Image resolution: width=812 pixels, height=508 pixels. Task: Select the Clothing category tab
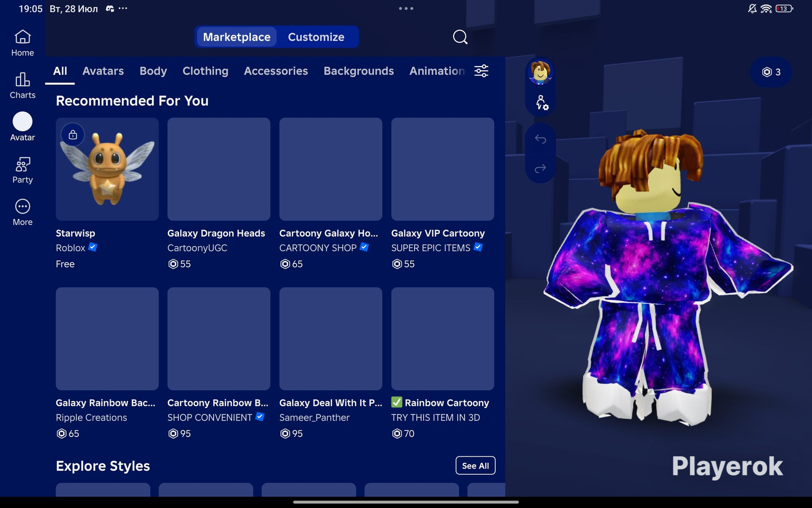tap(206, 71)
